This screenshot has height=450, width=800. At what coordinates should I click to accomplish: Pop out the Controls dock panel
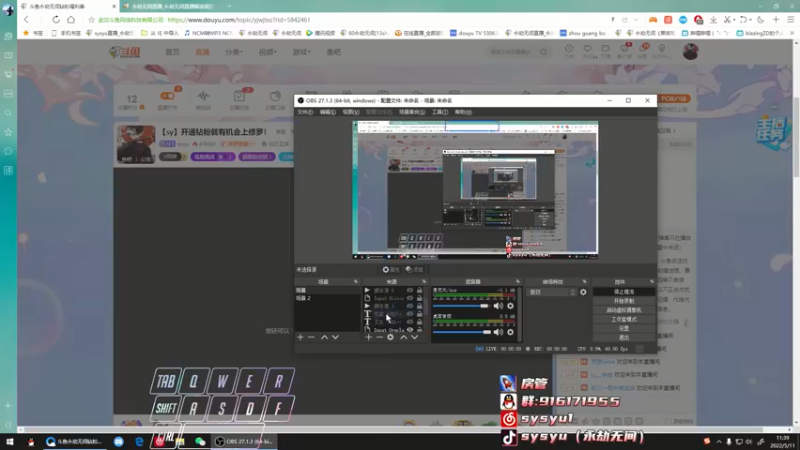point(652,282)
